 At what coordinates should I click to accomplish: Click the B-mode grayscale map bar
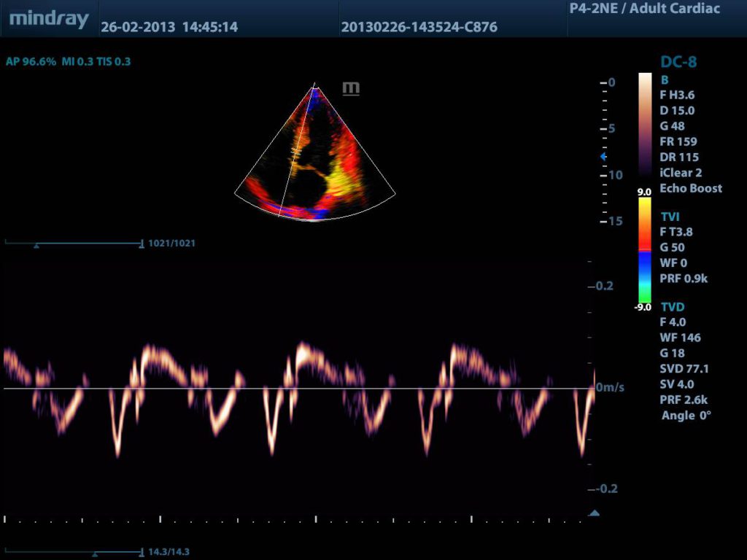(645, 125)
